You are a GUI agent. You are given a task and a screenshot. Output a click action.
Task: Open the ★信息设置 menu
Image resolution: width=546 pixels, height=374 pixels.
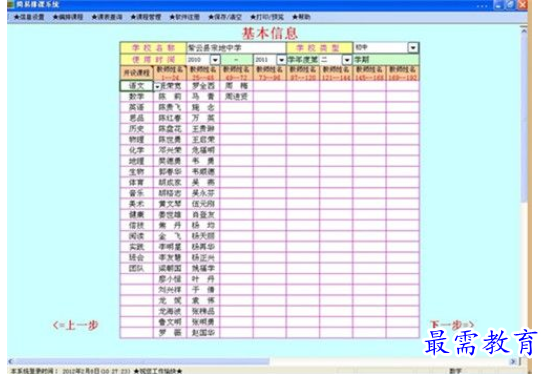click(x=29, y=17)
